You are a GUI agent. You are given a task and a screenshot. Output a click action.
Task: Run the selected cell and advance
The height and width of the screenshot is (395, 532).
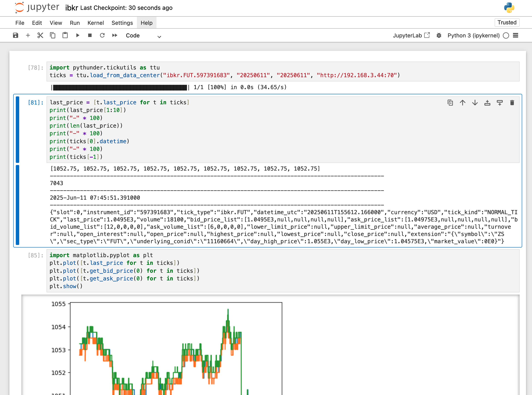click(78, 35)
